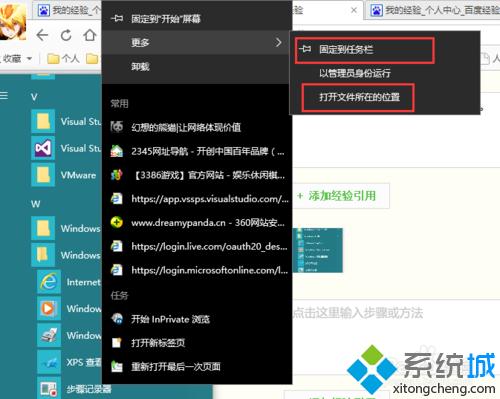500x399 pixels.
Task: Open the 个人 bookmarks folder
Action: pos(63,59)
